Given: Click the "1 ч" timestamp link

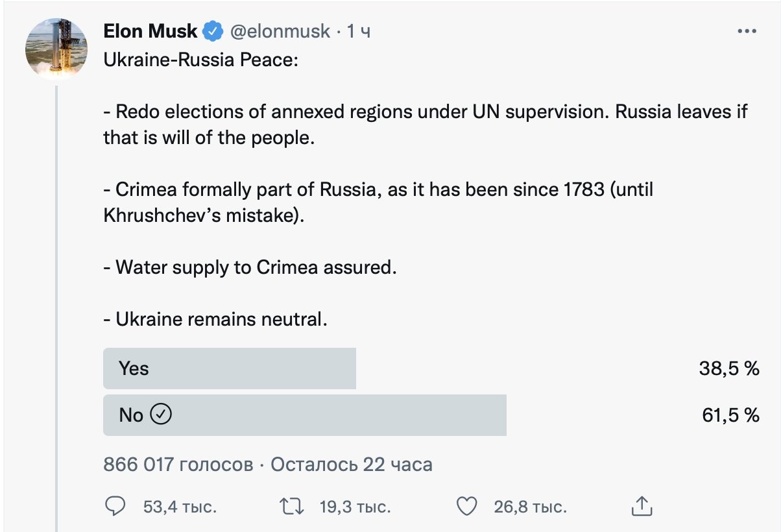Looking at the screenshot, I should (359, 30).
